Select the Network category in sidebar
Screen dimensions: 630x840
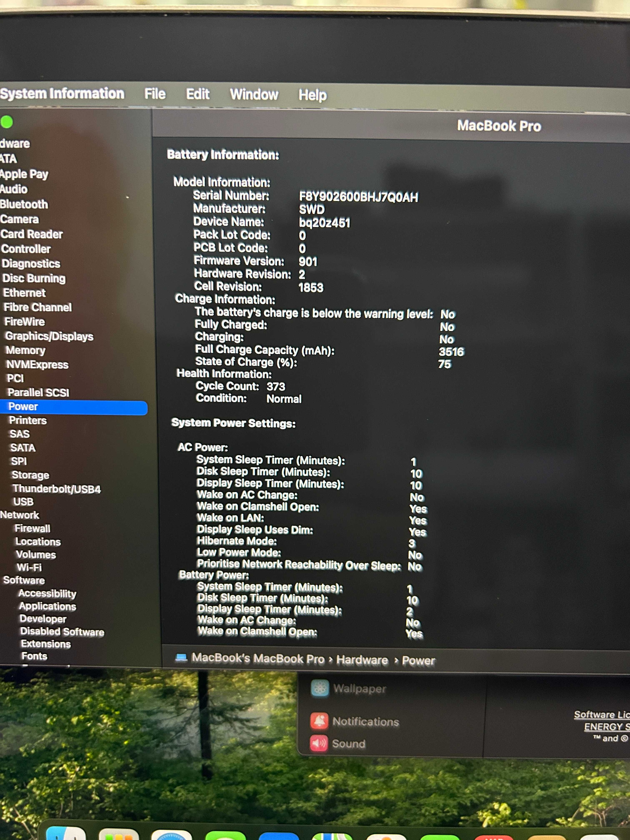click(20, 515)
